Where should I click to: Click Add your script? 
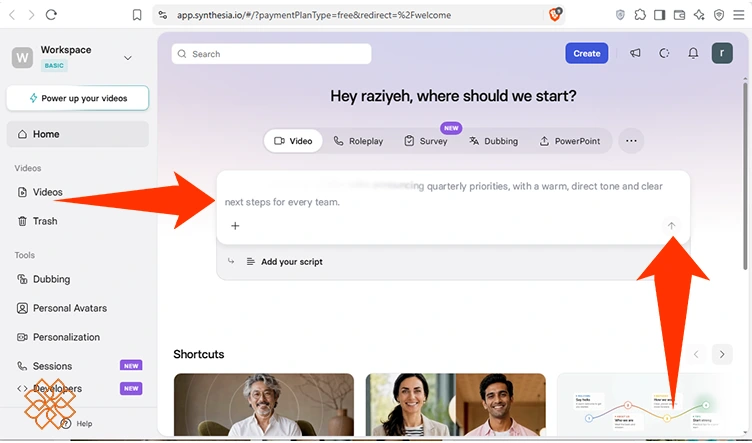pos(292,262)
